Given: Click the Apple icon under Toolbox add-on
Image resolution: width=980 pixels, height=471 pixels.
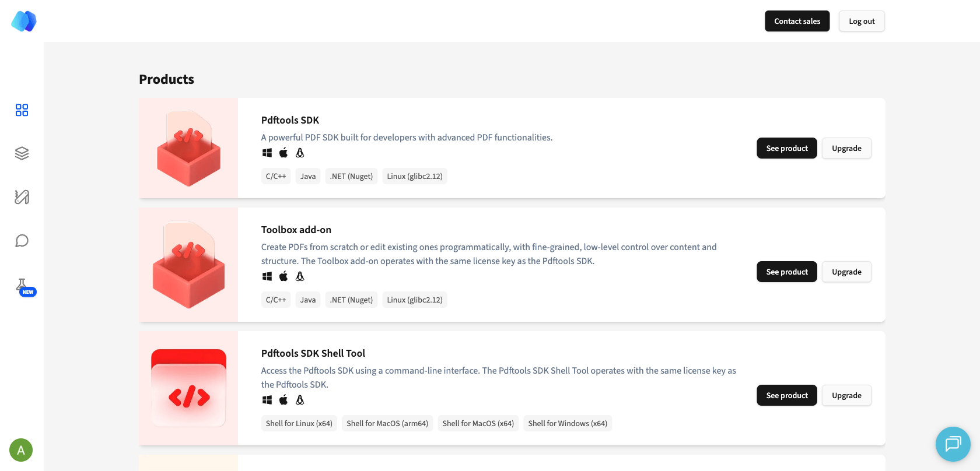Looking at the screenshot, I should pyautogui.click(x=283, y=276).
